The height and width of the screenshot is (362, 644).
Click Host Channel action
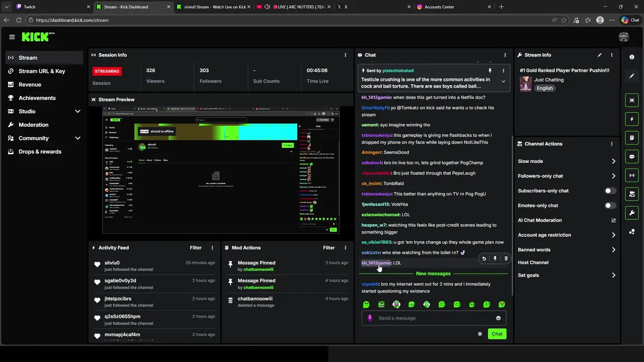(533, 262)
